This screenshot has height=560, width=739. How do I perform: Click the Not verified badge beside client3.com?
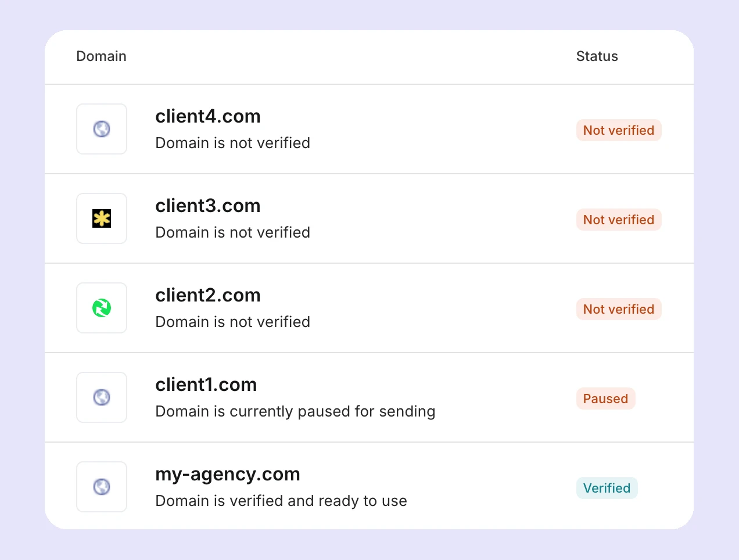click(619, 220)
